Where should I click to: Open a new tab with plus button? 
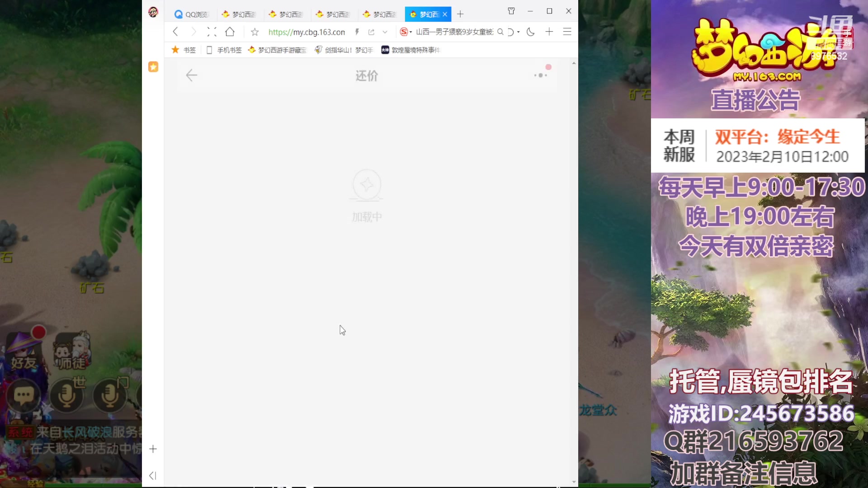click(460, 14)
